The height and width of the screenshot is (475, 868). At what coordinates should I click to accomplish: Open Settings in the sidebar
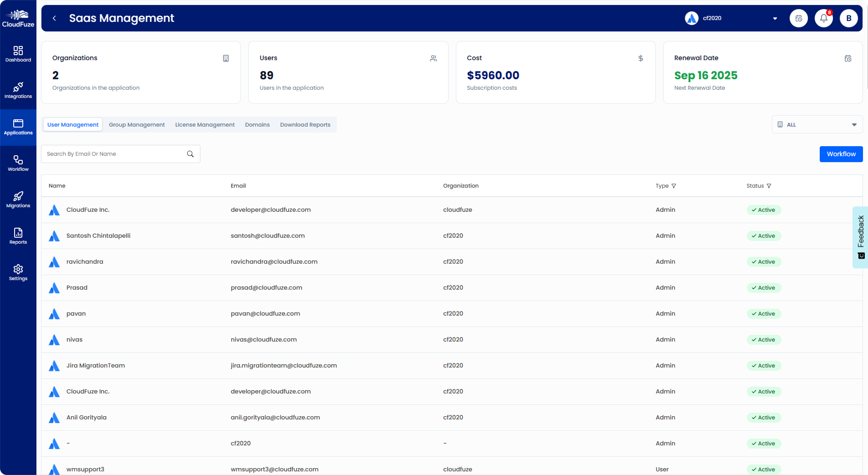pos(18,273)
